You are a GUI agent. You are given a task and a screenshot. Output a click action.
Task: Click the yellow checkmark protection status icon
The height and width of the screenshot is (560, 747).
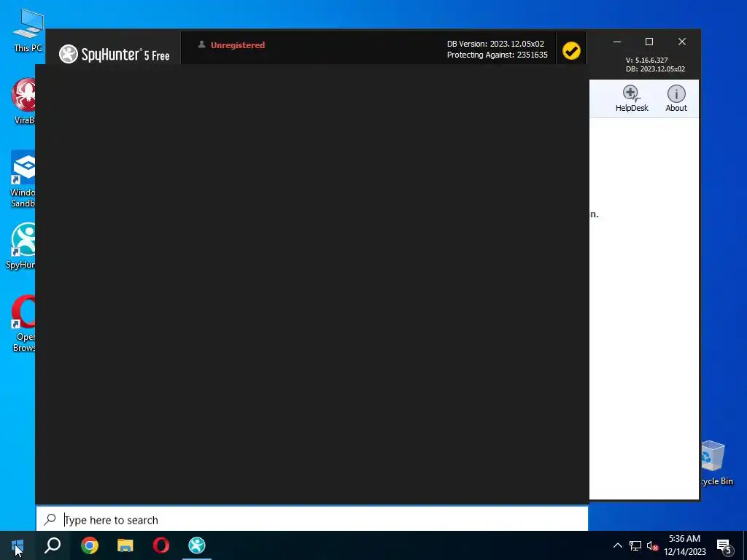click(x=571, y=50)
